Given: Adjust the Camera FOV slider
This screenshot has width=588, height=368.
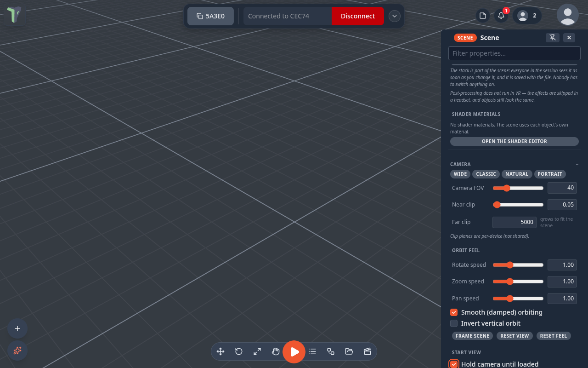Looking at the screenshot, I should [518, 188].
